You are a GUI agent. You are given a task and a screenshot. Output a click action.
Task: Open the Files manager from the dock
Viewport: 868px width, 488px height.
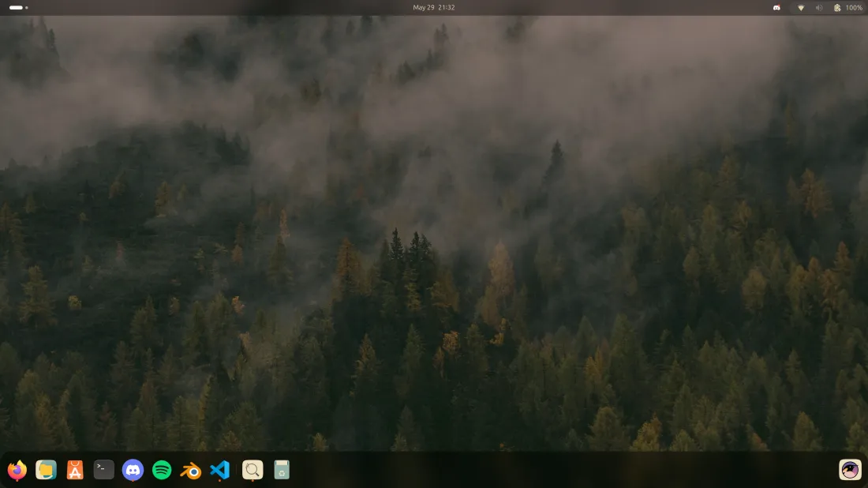46,471
